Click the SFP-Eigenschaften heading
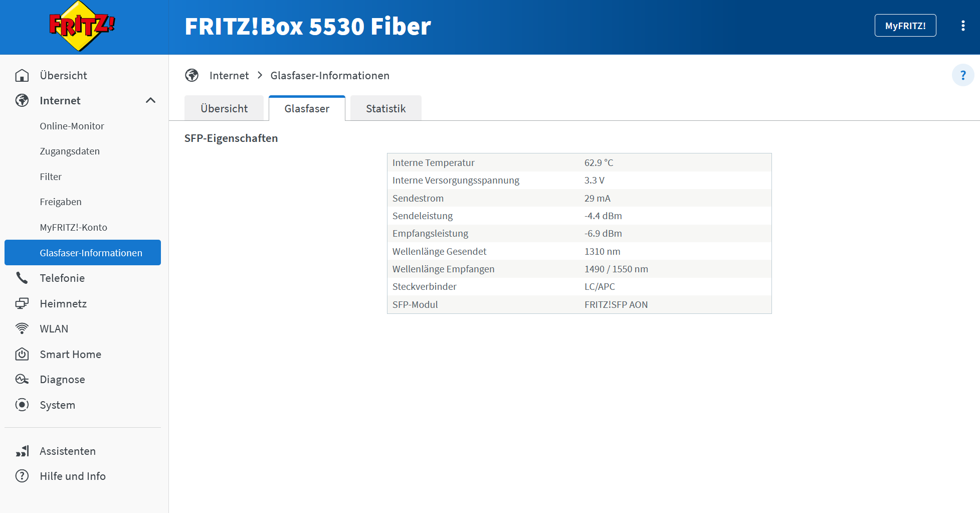The width and height of the screenshot is (980, 513). point(231,138)
